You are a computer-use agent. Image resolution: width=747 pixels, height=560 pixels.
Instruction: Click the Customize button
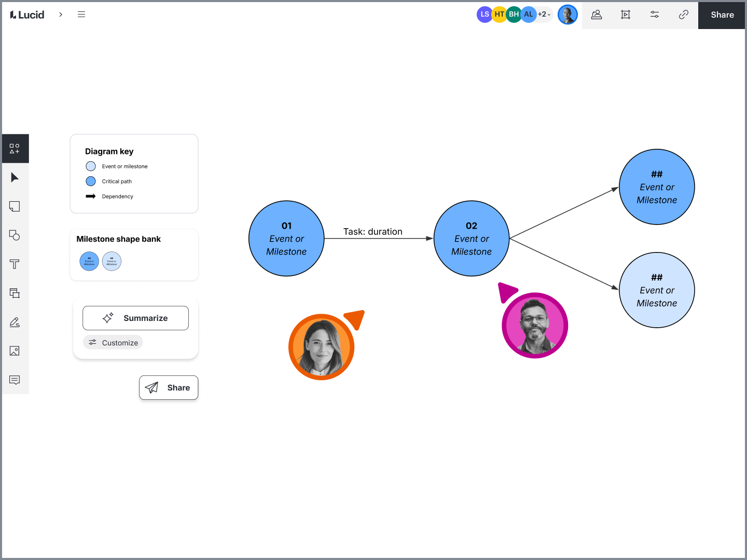[113, 343]
